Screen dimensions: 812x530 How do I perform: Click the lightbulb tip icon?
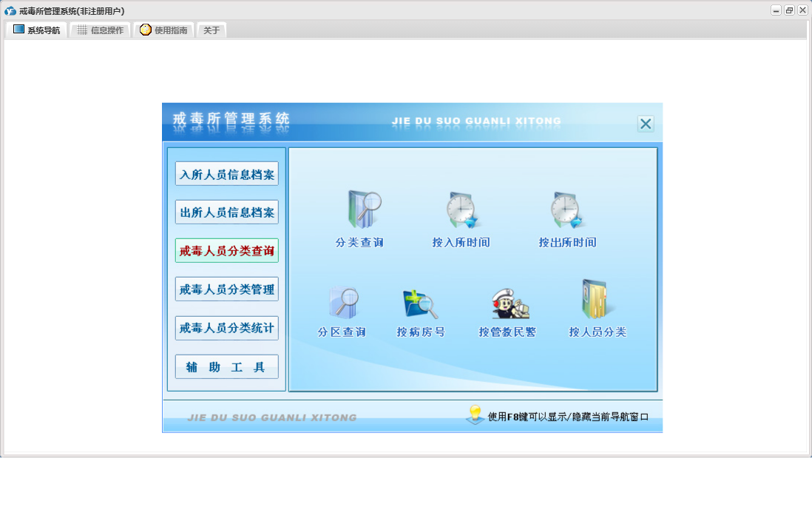click(474, 415)
